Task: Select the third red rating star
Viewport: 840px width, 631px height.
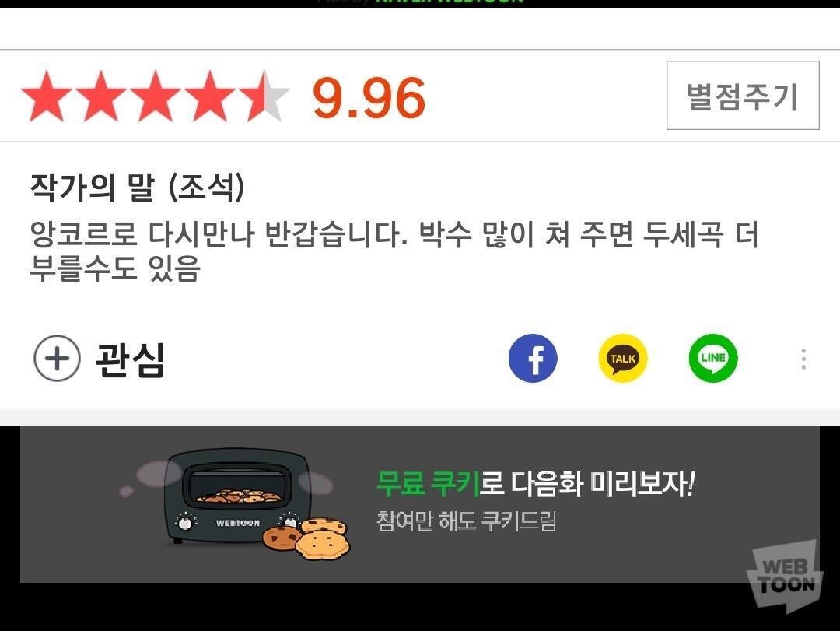Action: [x=156, y=96]
